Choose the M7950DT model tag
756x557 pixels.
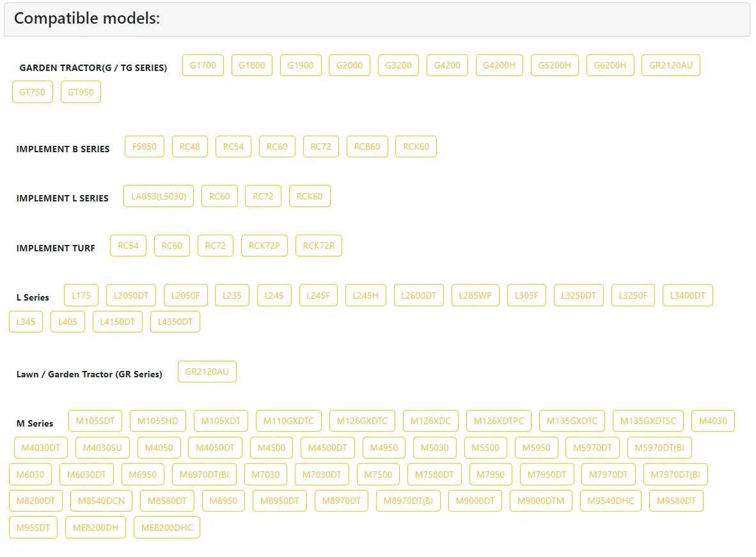(547, 475)
